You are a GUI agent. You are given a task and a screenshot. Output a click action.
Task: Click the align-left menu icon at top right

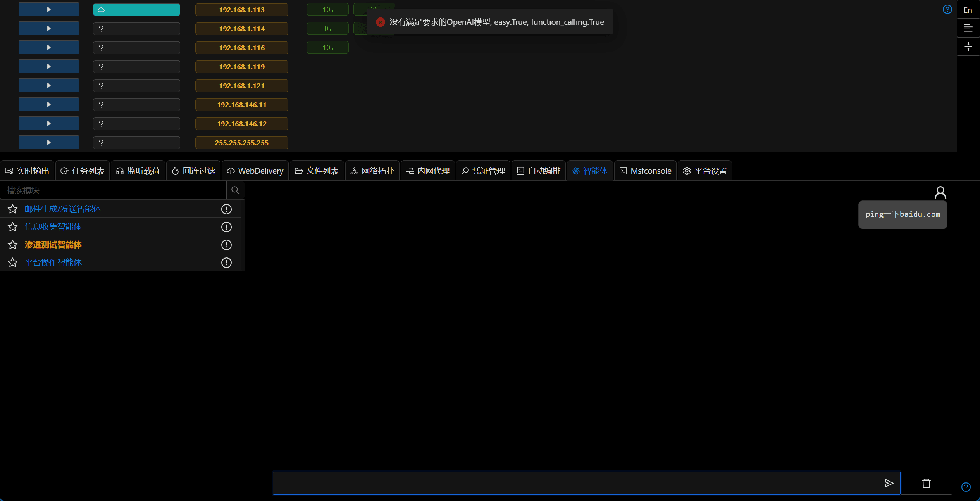[968, 28]
